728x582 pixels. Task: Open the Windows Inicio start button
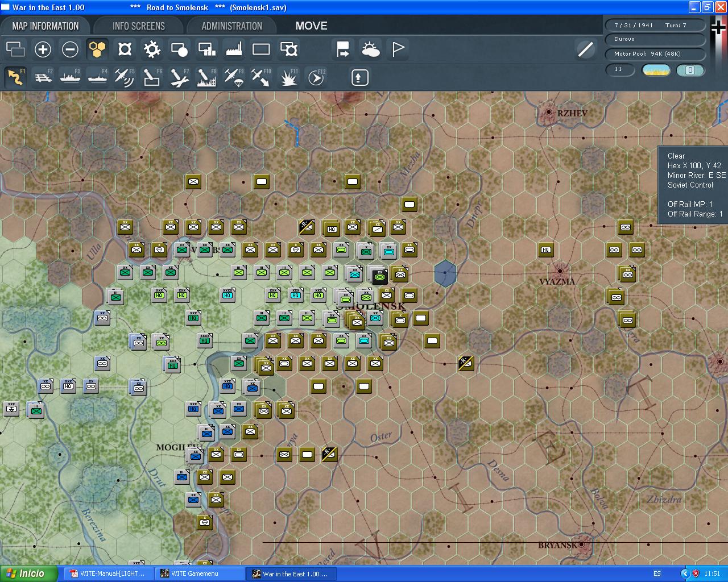(x=28, y=573)
